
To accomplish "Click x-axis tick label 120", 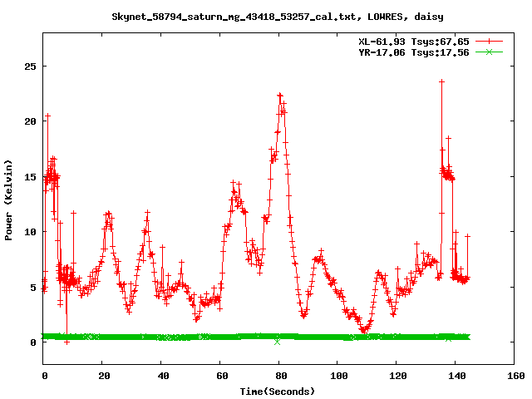I will [x=398, y=376].
